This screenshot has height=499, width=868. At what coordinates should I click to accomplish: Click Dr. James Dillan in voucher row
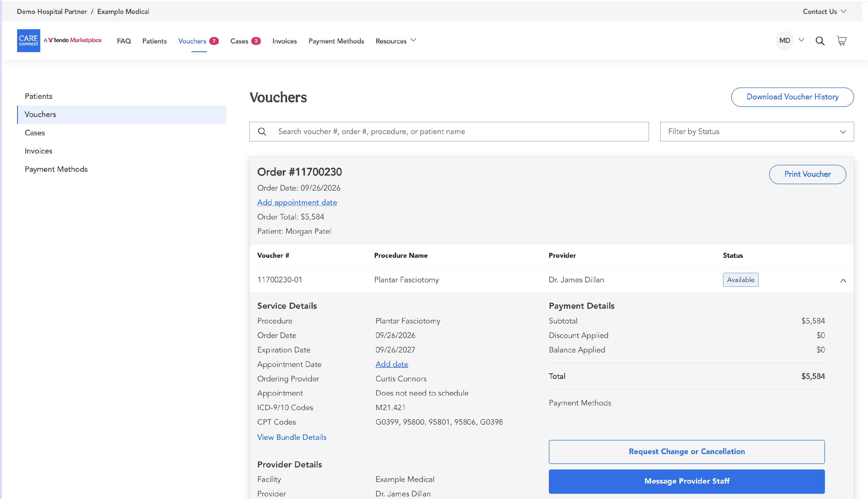576,280
